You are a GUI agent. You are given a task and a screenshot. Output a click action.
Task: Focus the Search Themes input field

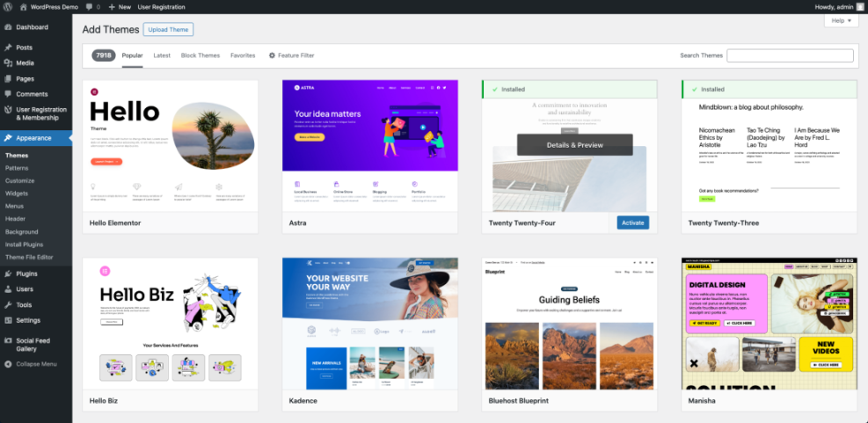click(790, 55)
